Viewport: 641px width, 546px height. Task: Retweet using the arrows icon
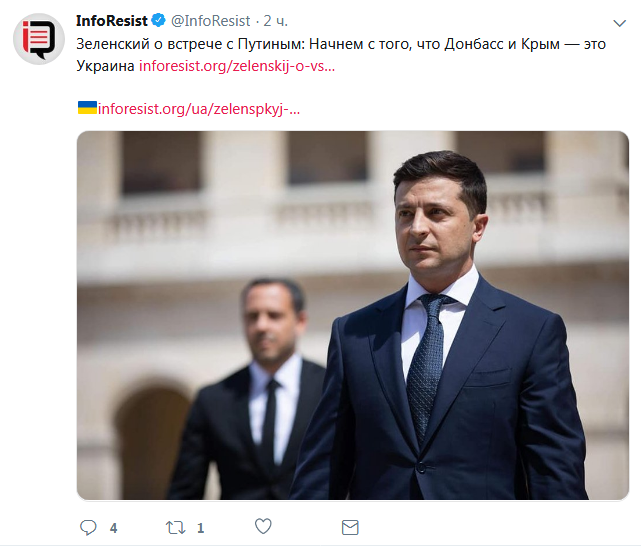pyautogui.click(x=175, y=528)
